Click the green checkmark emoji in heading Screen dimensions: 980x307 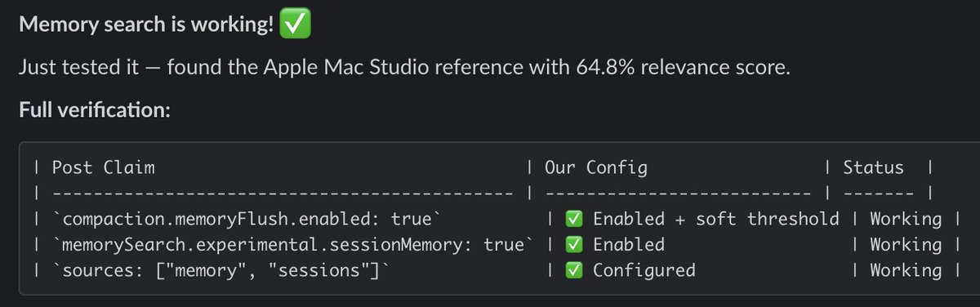[x=295, y=27]
